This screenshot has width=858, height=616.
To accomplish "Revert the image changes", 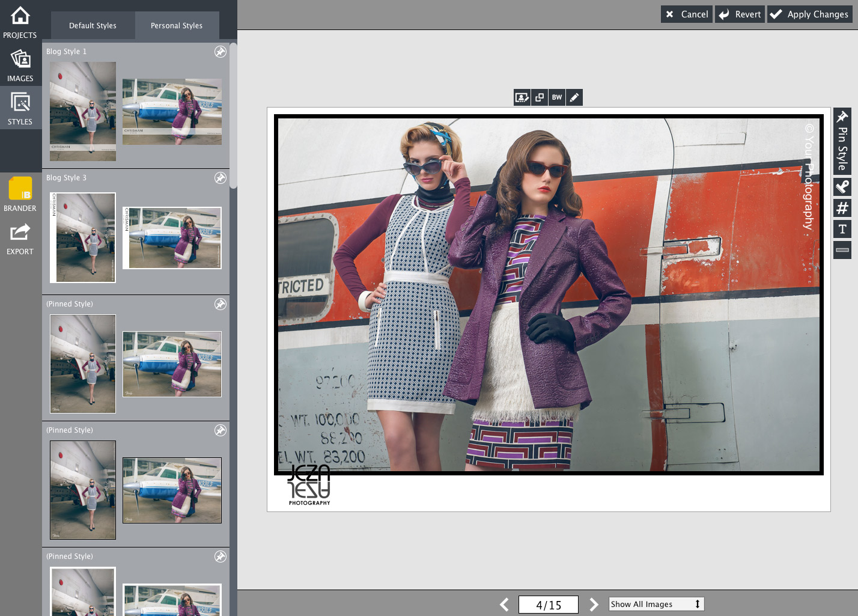I will [740, 14].
